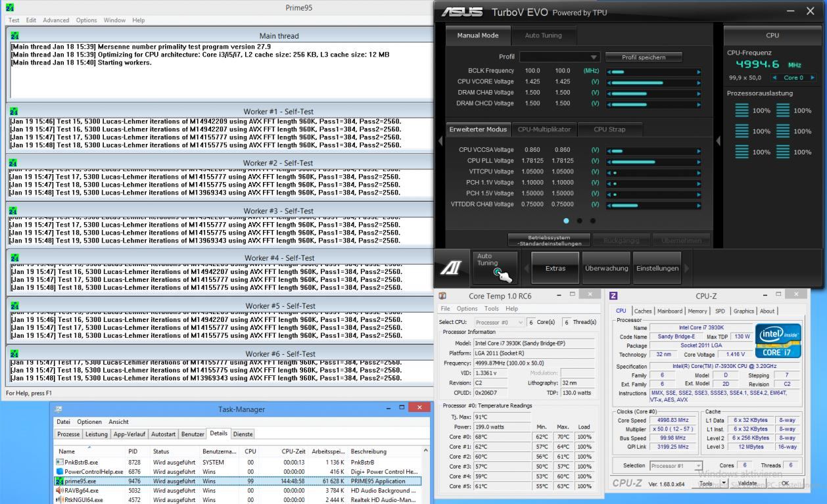Click the PowerControlHelp.exe process icon
This screenshot has height=504, width=827.
pyautogui.click(x=60, y=471)
